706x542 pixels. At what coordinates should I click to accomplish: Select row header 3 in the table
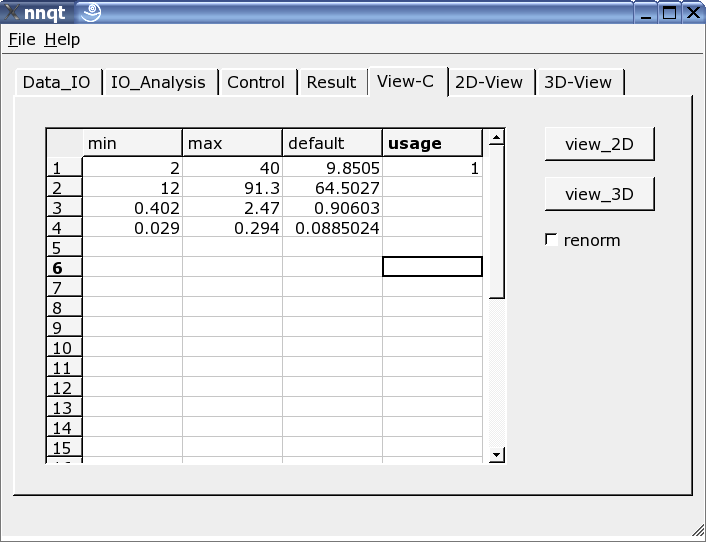point(64,208)
